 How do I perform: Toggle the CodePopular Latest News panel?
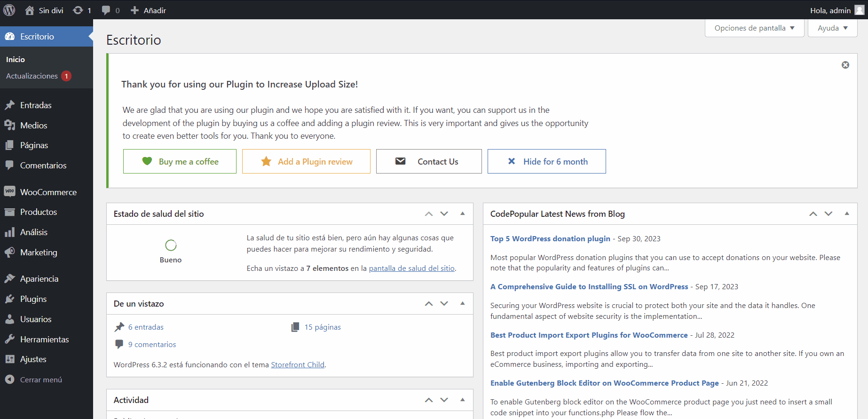click(x=847, y=213)
